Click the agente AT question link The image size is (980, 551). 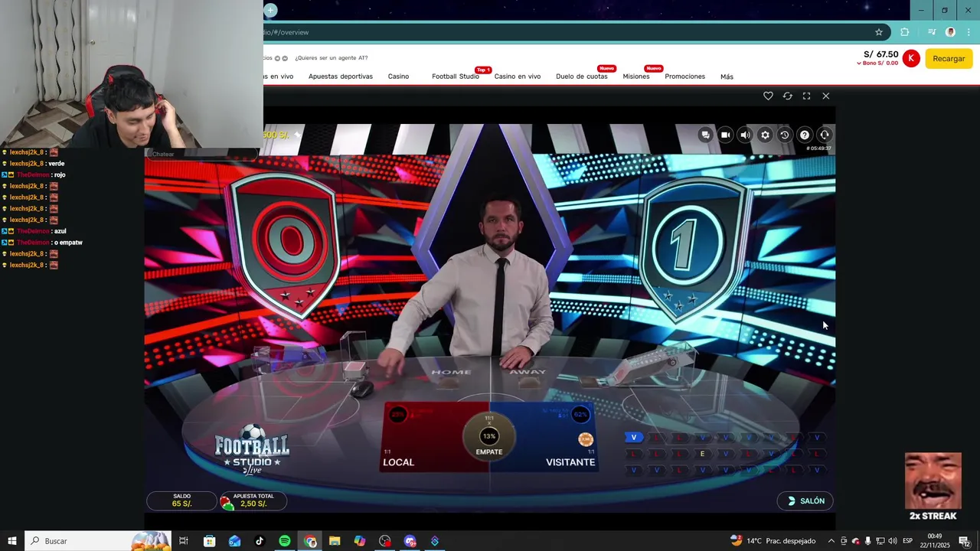click(x=332, y=58)
